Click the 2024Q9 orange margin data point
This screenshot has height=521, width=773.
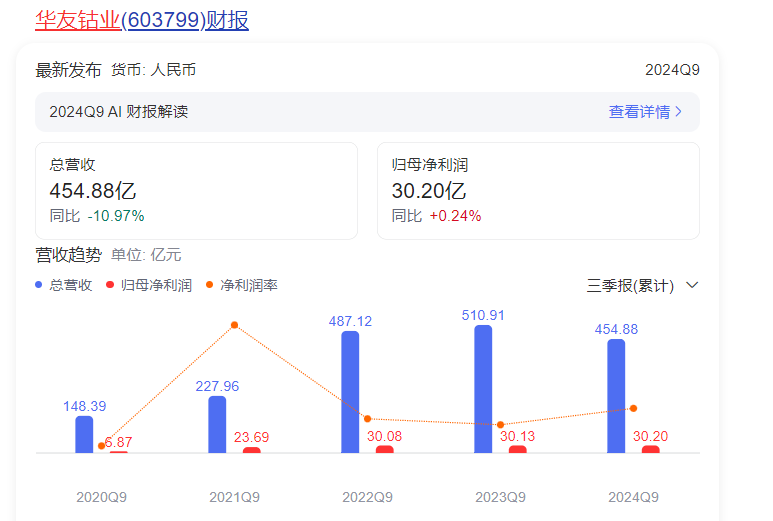click(x=633, y=408)
